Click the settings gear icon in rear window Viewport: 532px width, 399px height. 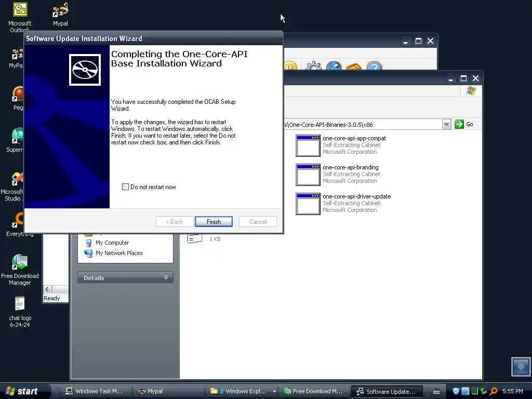coord(313,65)
